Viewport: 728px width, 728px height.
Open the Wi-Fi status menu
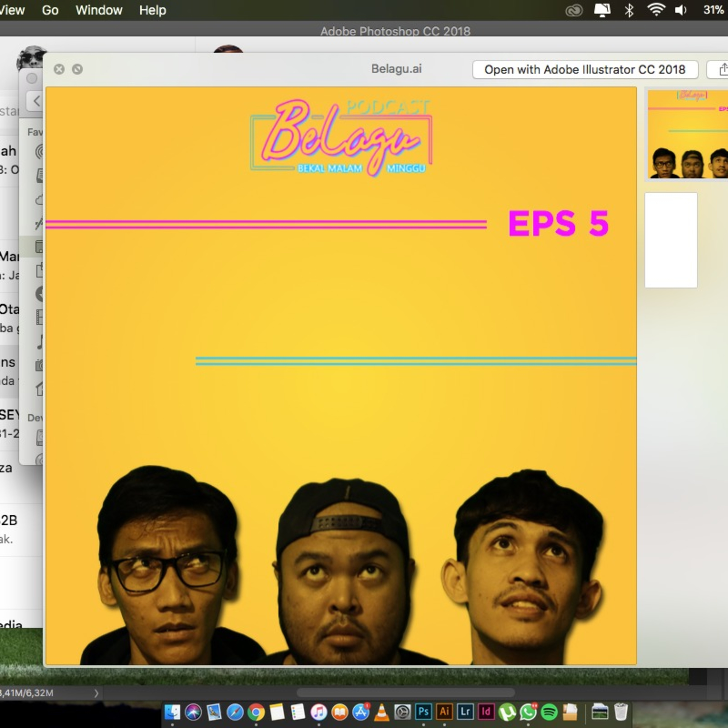click(656, 10)
